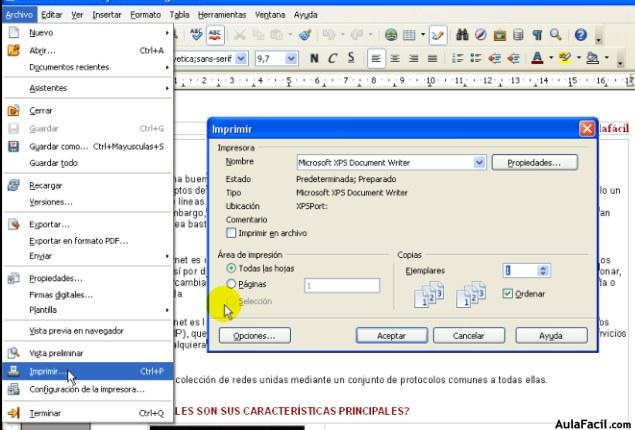
Task: Open the Insertar menu
Action: click(x=107, y=15)
